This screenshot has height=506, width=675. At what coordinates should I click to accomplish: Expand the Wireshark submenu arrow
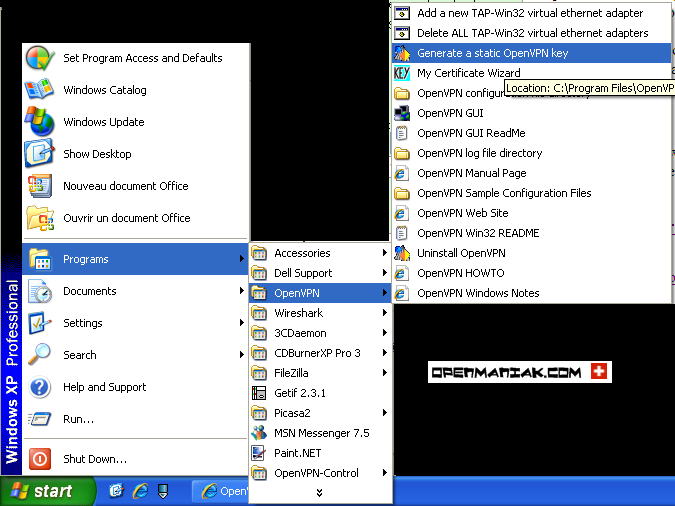(x=384, y=313)
